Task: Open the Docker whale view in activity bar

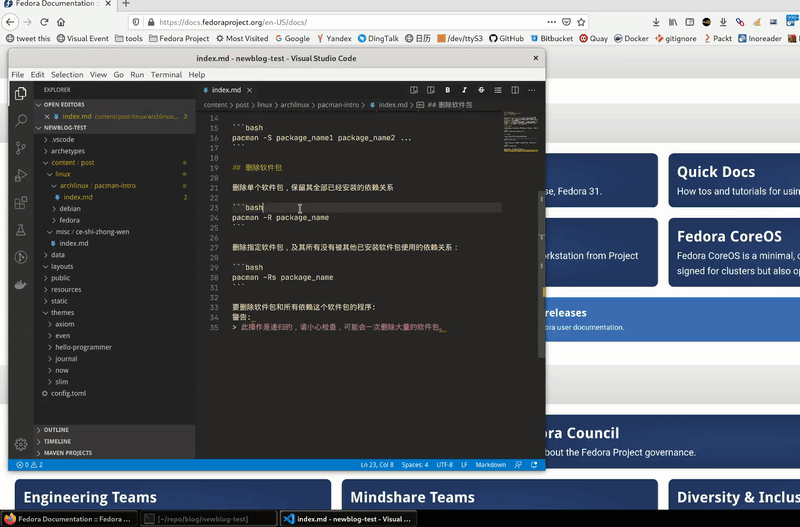Action: [21, 285]
